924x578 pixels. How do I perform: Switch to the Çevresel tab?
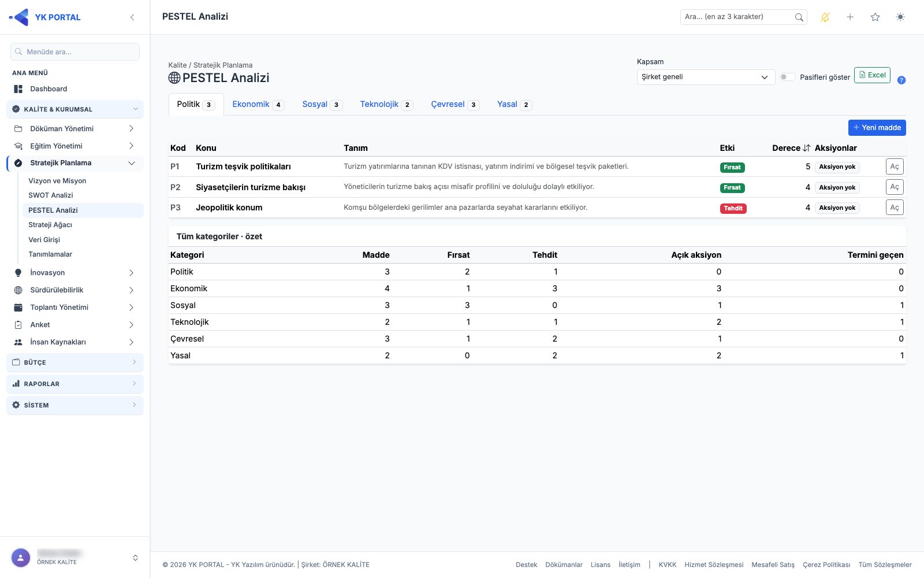pyautogui.click(x=454, y=105)
